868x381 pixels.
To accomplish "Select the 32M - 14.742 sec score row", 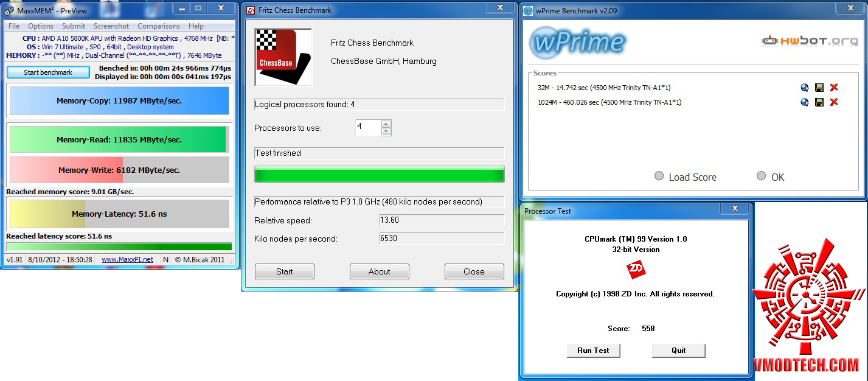I will (604, 88).
